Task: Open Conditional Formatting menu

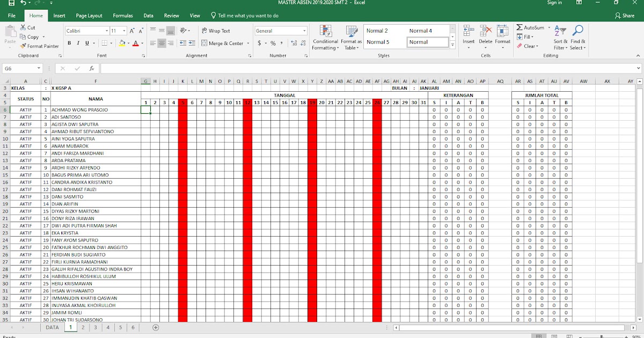Action: [325, 38]
